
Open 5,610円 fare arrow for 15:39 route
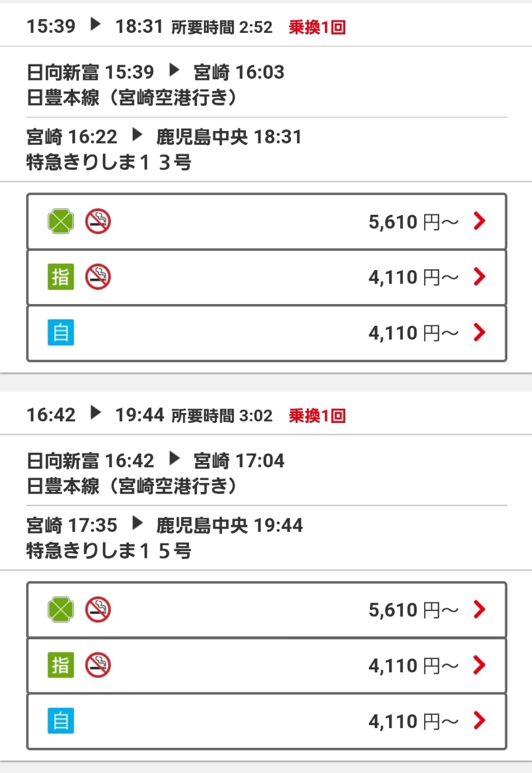pos(479,221)
